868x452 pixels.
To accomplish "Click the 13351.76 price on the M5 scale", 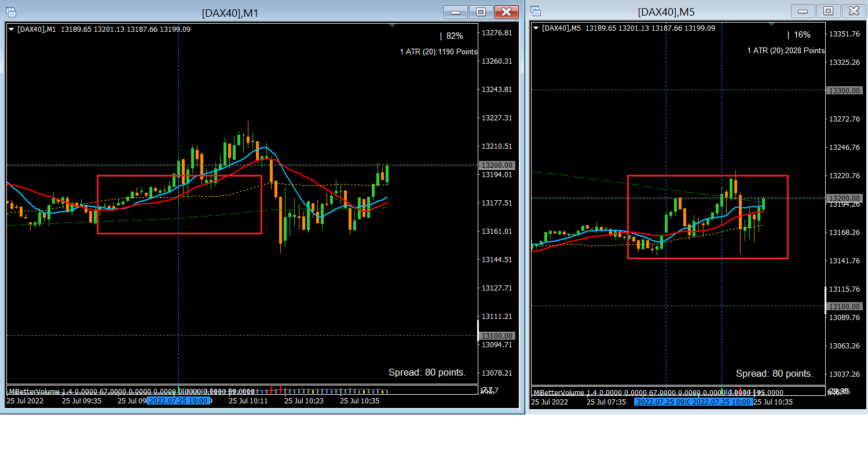I will pos(844,34).
